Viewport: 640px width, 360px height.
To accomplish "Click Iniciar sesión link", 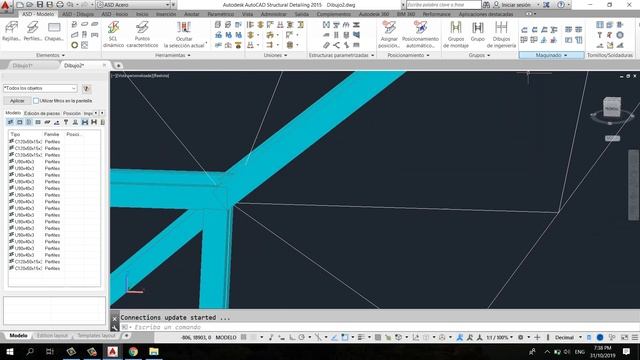I will tap(516, 5).
